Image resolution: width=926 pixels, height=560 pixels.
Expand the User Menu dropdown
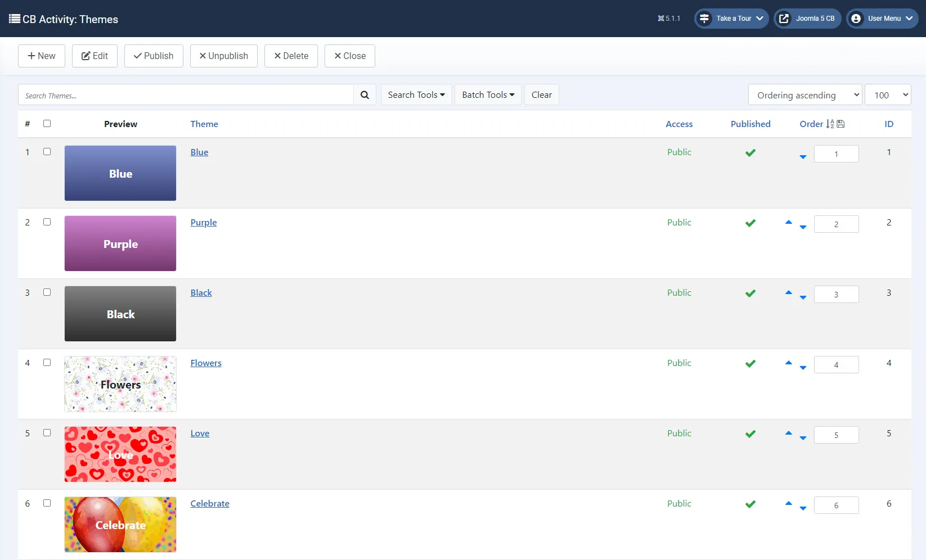coord(883,19)
